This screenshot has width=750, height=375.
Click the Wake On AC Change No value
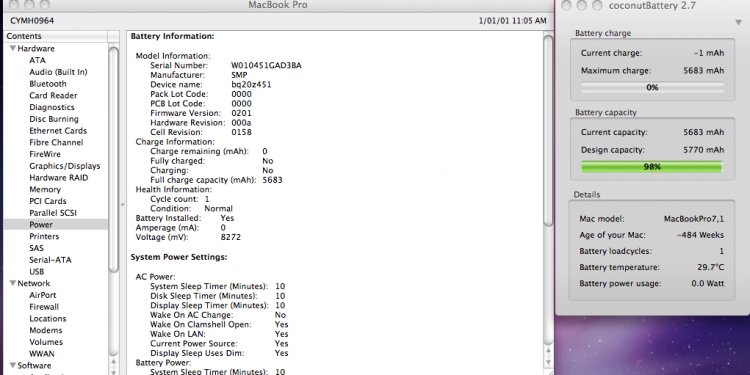[x=280, y=315]
